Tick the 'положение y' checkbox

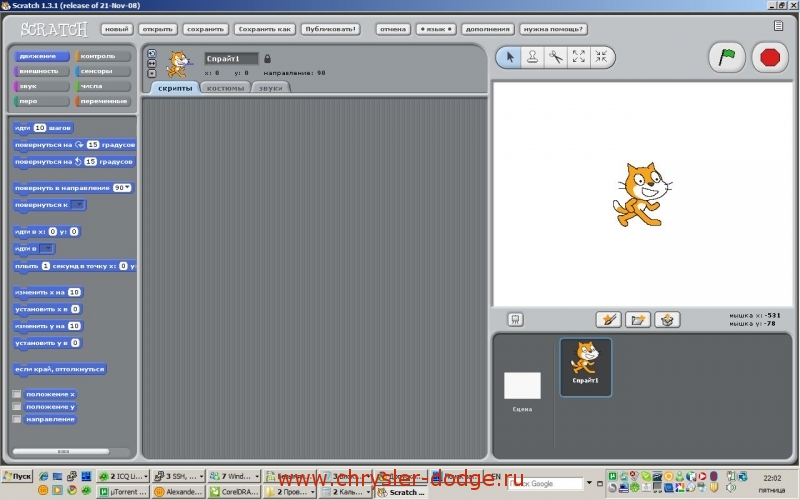click(17, 407)
